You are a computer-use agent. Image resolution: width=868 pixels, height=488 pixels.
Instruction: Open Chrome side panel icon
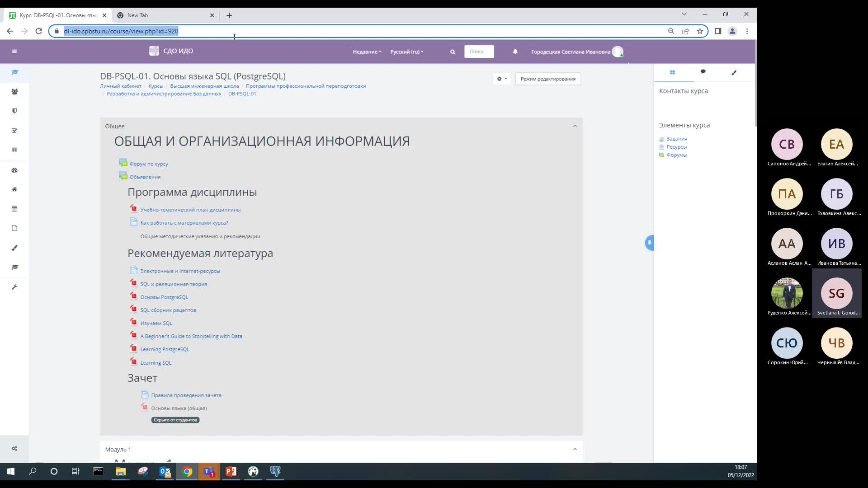(x=717, y=31)
